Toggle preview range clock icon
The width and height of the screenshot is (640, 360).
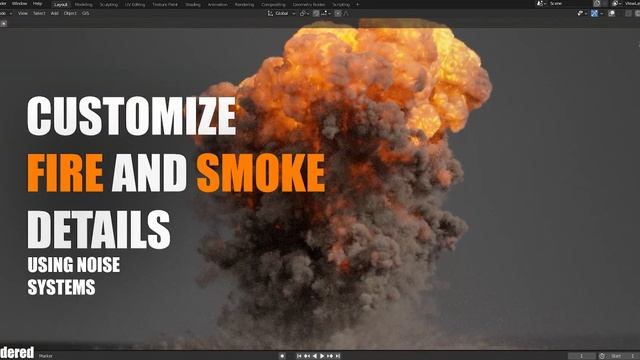pos(602,356)
